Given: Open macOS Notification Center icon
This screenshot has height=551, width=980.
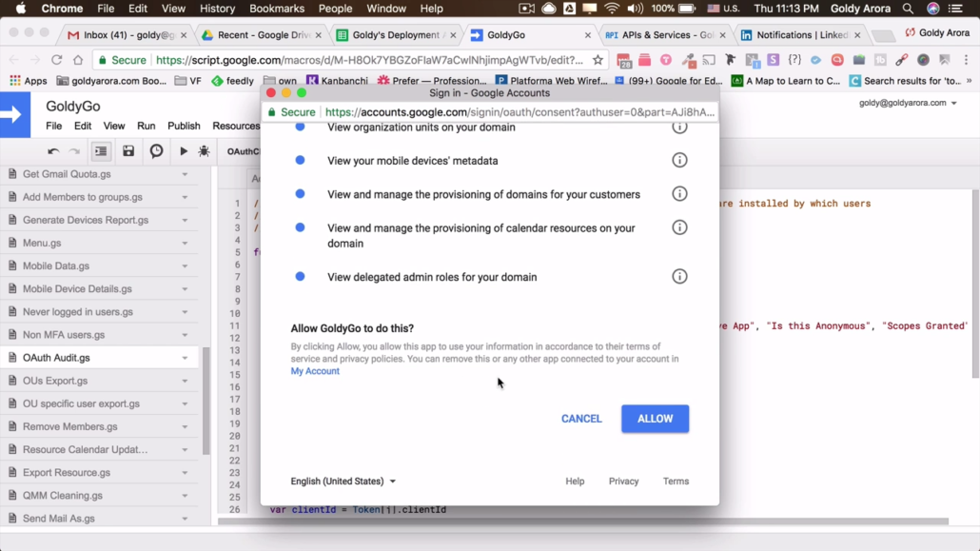Looking at the screenshot, I should tap(955, 9).
